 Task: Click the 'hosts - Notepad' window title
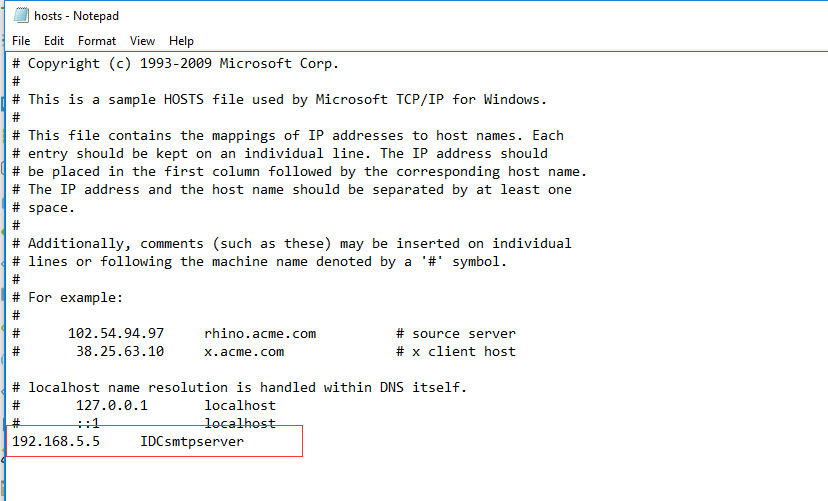tap(76, 15)
